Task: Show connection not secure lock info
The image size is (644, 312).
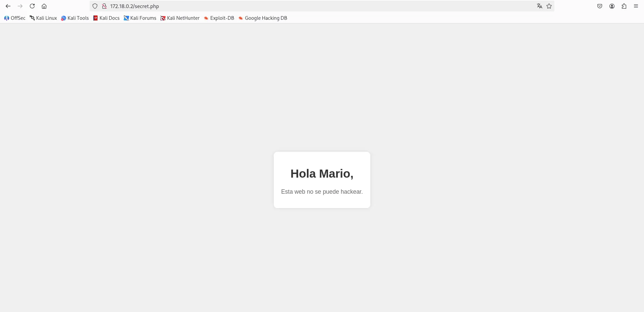Action: click(x=104, y=6)
